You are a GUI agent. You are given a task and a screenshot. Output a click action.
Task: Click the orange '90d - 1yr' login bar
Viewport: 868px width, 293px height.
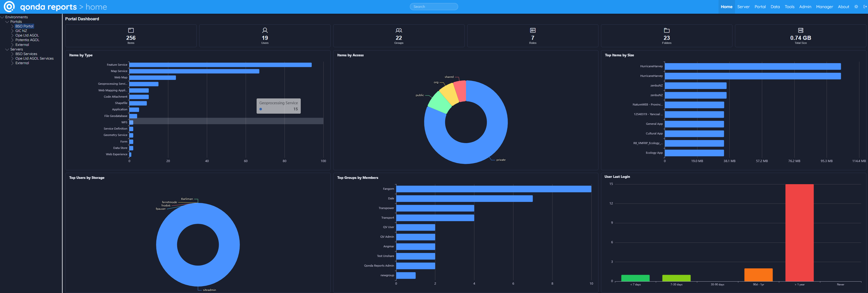coord(758,275)
